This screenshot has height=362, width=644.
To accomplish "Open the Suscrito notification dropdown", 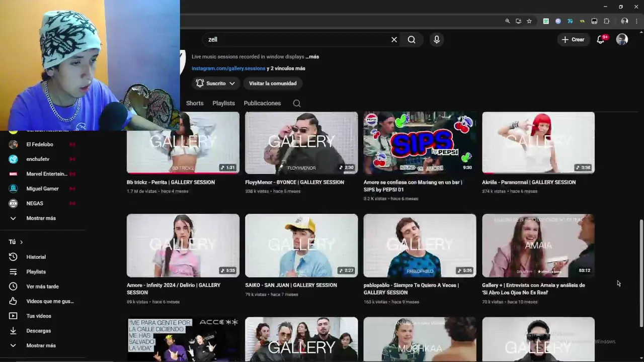I will pos(215,83).
